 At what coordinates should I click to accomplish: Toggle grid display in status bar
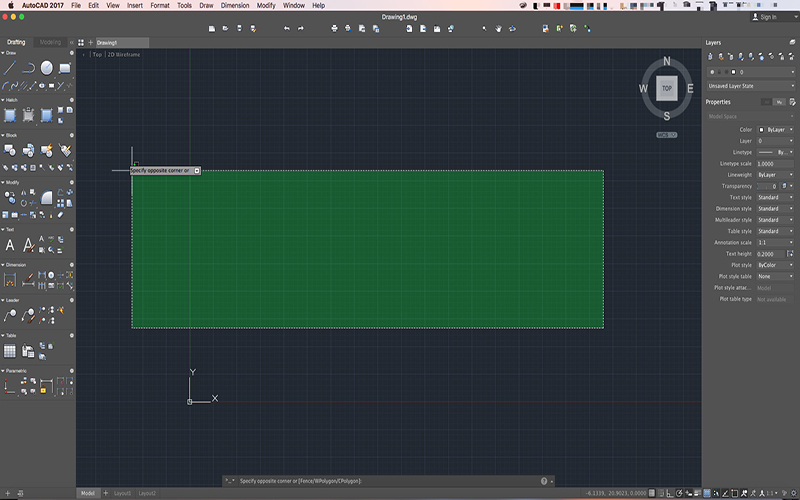coord(652,493)
